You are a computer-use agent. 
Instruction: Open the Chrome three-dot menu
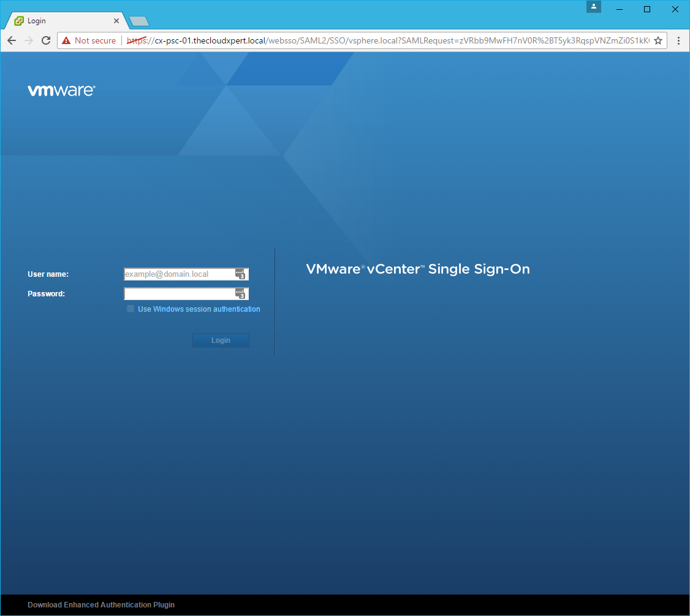(x=678, y=40)
